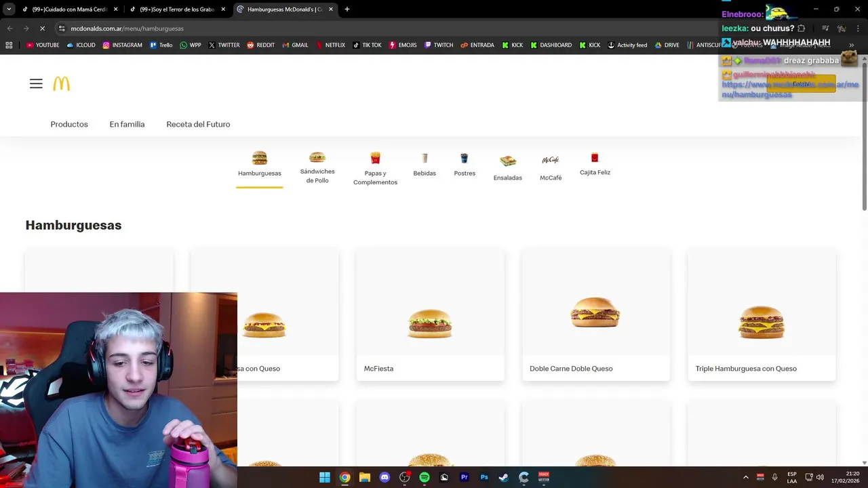Open the Triple Hamburguesa con Queso card
This screenshot has width=868, height=488.
pyautogui.click(x=762, y=315)
